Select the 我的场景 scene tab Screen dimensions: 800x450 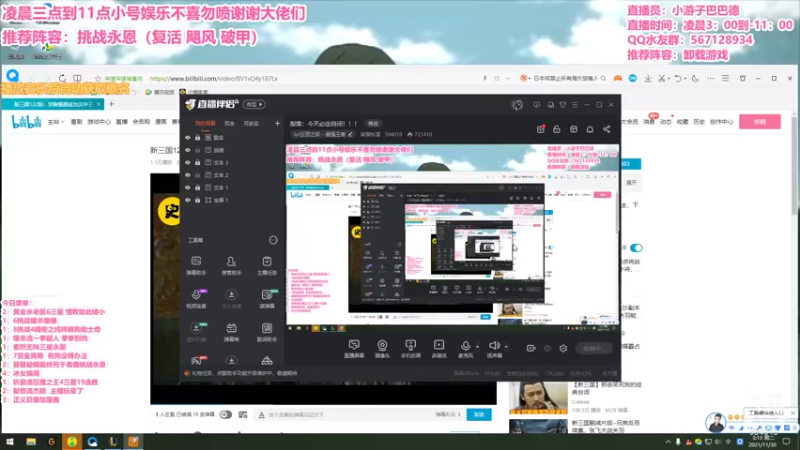point(205,123)
